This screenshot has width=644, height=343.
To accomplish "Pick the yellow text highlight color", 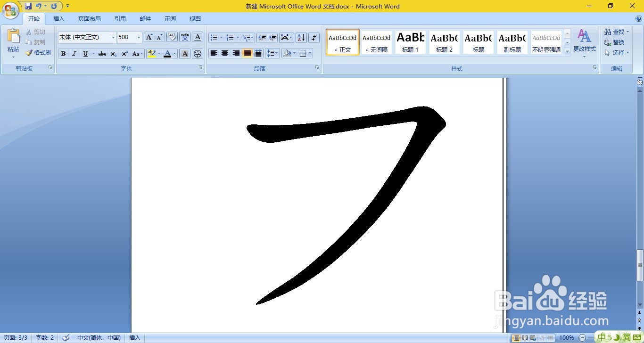I will coord(151,54).
